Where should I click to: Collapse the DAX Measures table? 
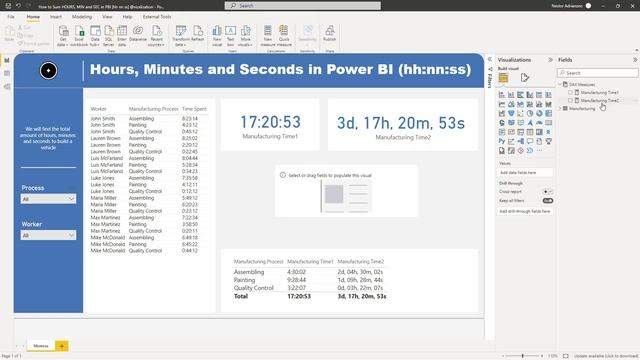click(x=560, y=84)
